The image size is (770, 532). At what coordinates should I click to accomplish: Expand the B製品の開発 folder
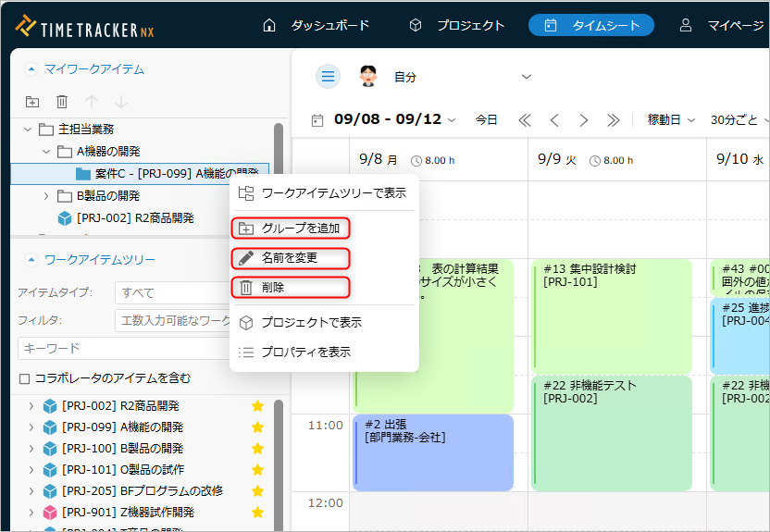coord(47,196)
